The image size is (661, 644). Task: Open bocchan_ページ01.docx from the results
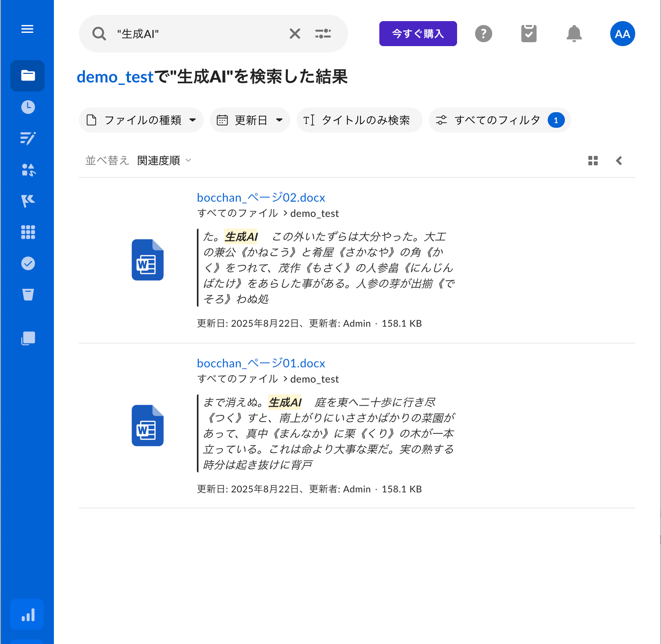(x=261, y=363)
